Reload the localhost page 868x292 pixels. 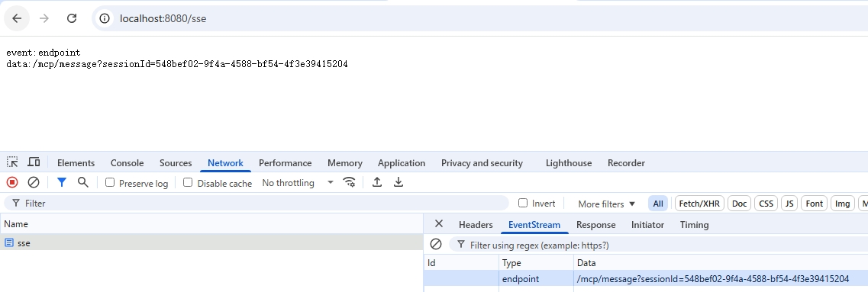(x=72, y=18)
